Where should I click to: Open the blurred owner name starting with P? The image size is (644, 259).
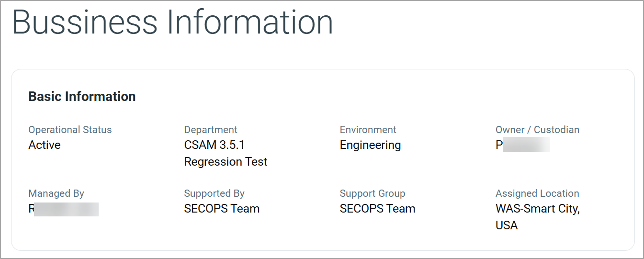point(522,145)
